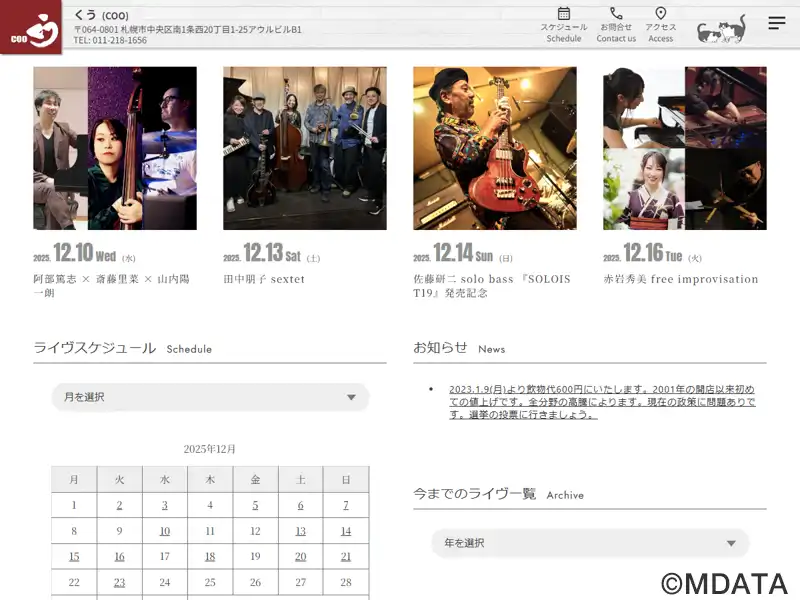
Task: Click the 2025.12.16 Tue date label
Action: click(653, 253)
